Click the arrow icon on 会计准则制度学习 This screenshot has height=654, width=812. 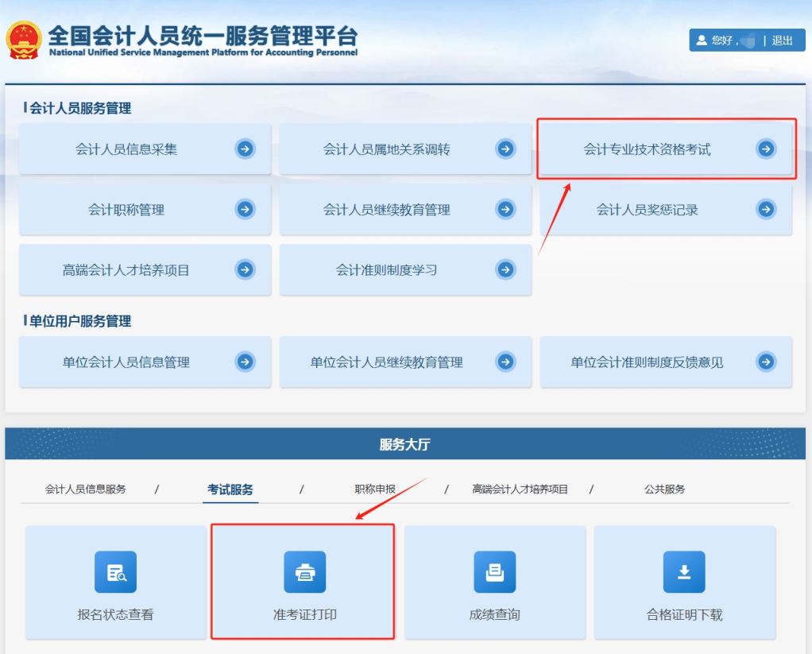506,269
